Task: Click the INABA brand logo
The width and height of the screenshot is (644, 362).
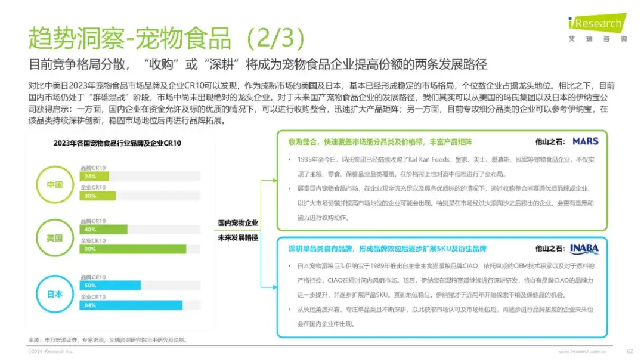Action: coord(584,248)
